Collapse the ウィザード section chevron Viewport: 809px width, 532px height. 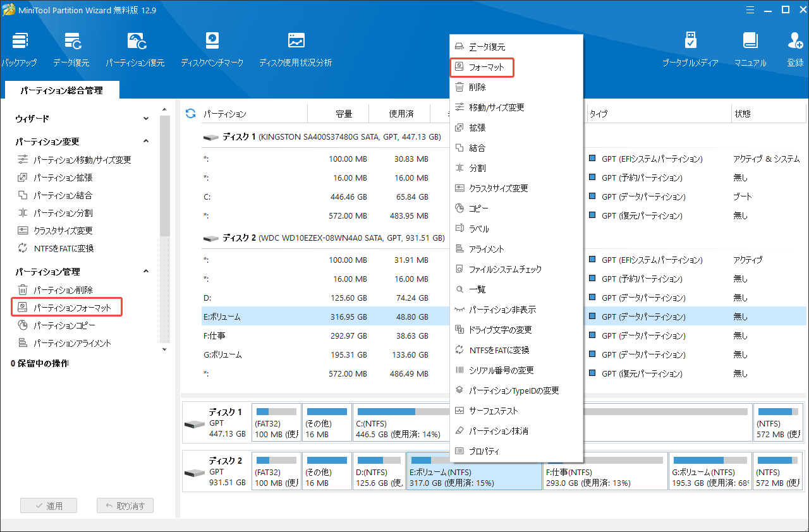point(146,119)
